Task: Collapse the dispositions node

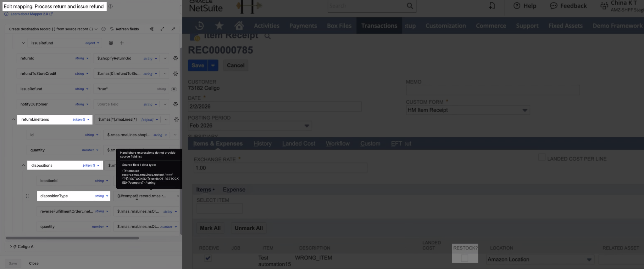Action: coord(23,165)
